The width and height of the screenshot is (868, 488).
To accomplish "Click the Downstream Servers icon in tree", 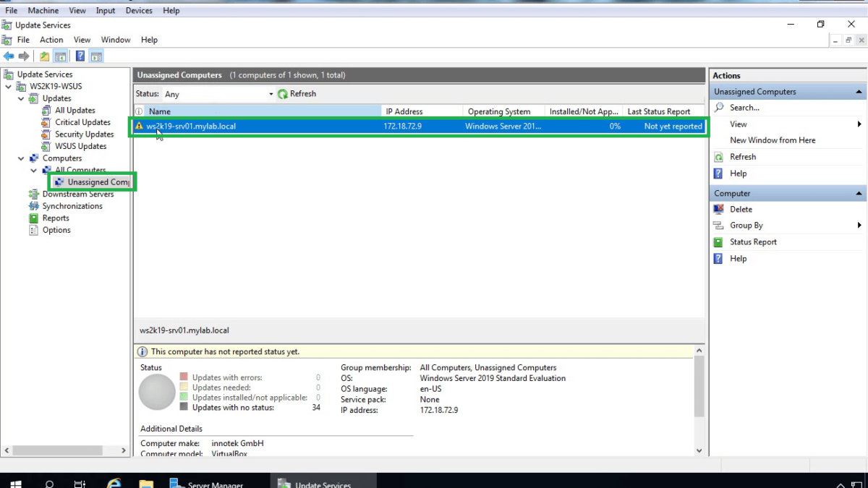I will tap(34, 194).
